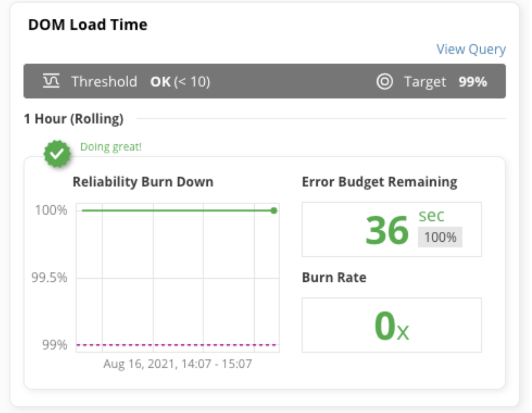
Task: Click the Target bullseye icon
Action: coord(385,81)
